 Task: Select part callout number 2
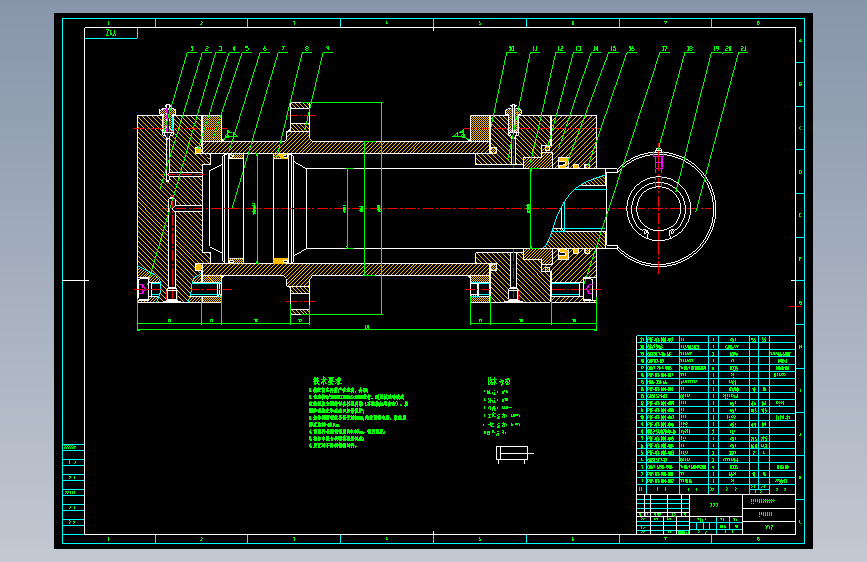[x=207, y=49]
